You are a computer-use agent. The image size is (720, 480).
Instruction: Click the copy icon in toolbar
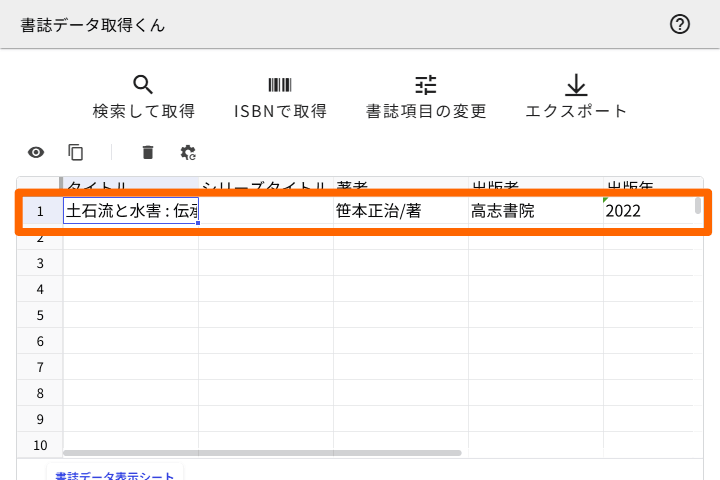pyautogui.click(x=76, y=152)
